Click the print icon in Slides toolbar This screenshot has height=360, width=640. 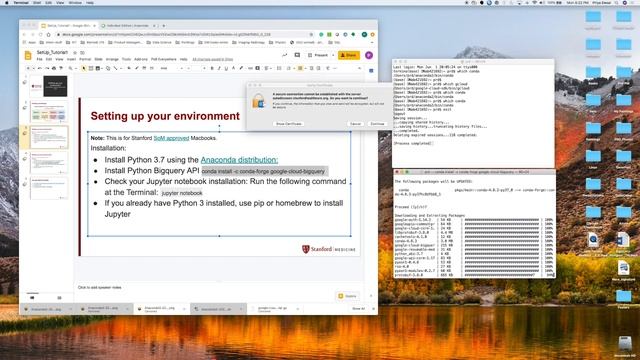(54, 68)
